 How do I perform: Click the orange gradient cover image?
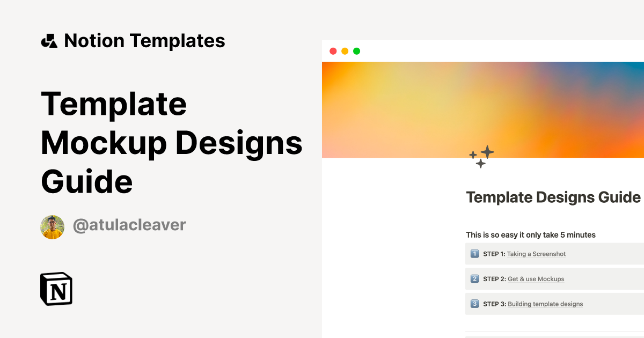point(483,107)
